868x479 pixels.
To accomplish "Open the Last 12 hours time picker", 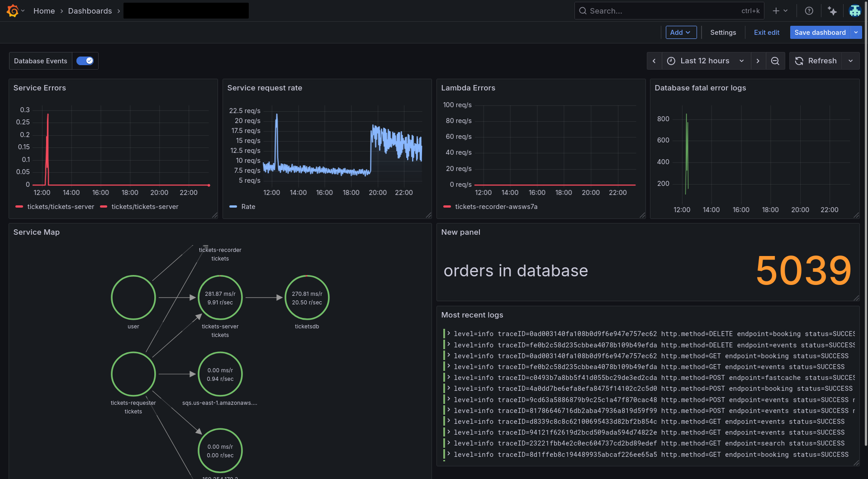I will coord(706,61).
